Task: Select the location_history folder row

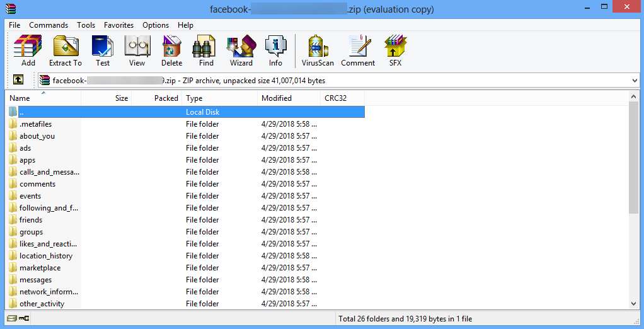Action: pyautogui.click(x=186, y=255)
